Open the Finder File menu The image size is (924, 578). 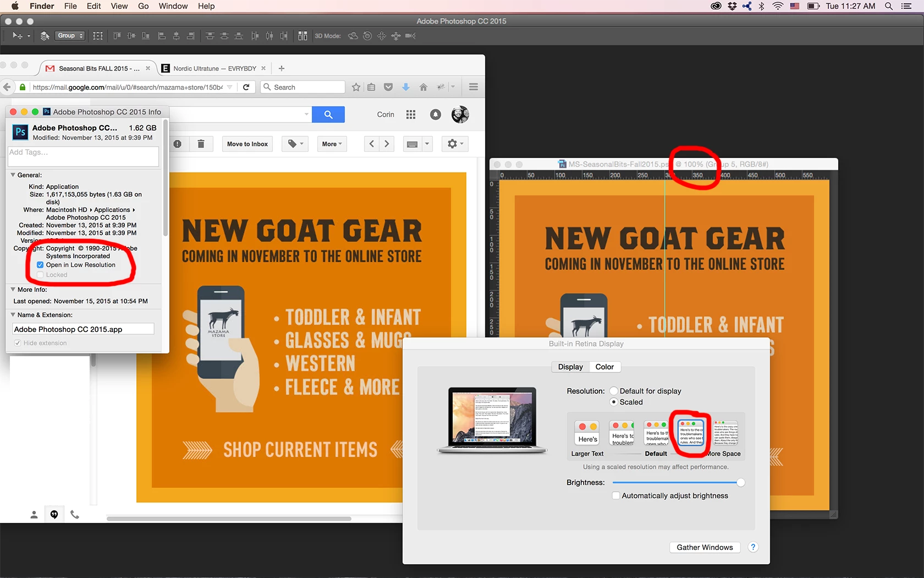70,6
